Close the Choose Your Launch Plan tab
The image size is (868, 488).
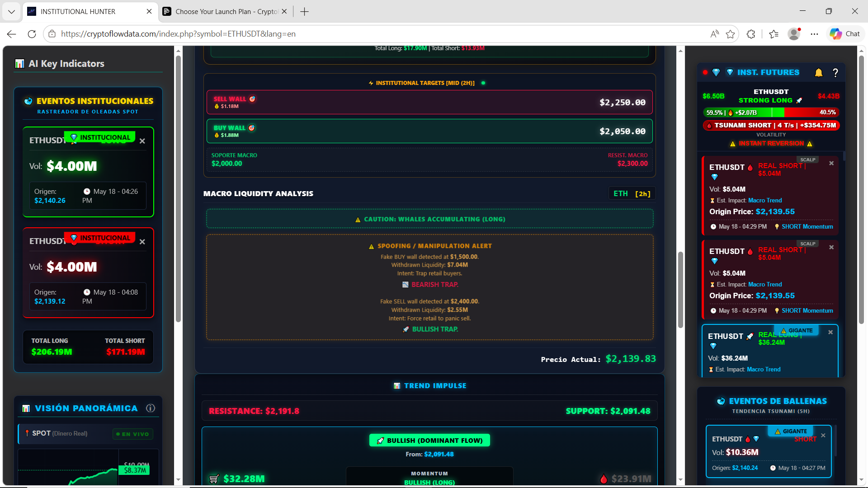click(284, 11)
